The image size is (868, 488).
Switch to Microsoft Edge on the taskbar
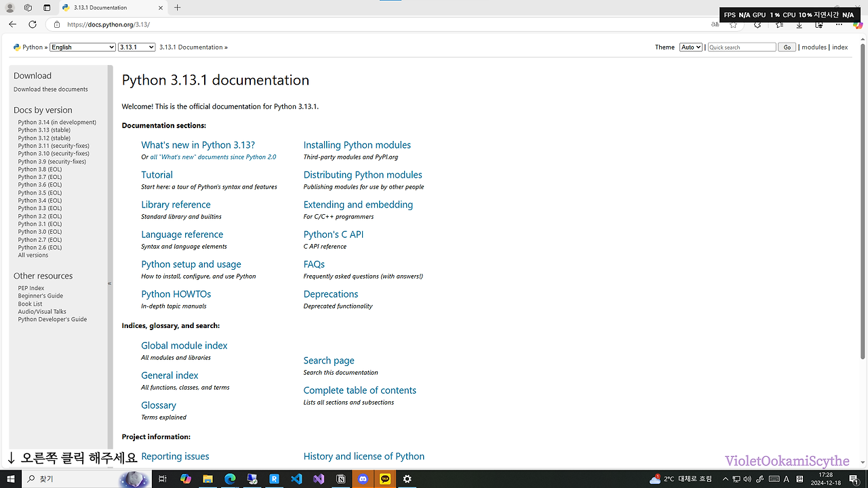(230, 479)
